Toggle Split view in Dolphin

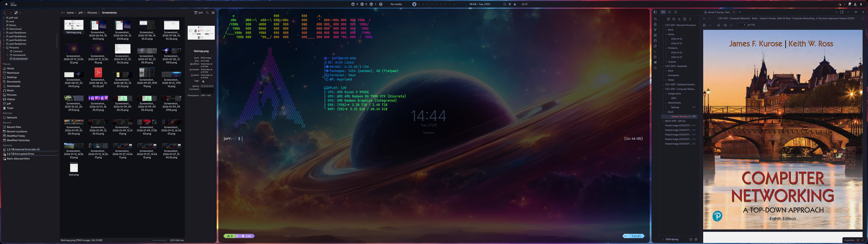pyautogui.click(x=199, y=13)
